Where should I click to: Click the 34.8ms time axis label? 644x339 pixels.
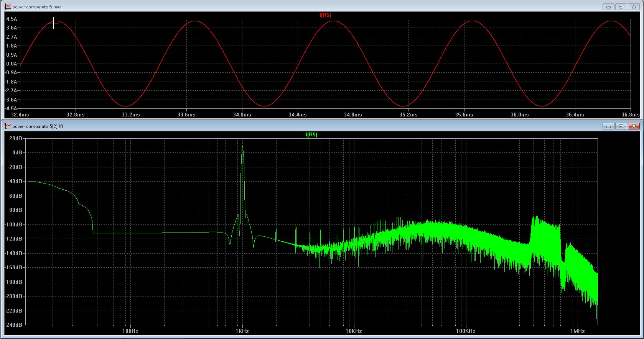point(353,115)
